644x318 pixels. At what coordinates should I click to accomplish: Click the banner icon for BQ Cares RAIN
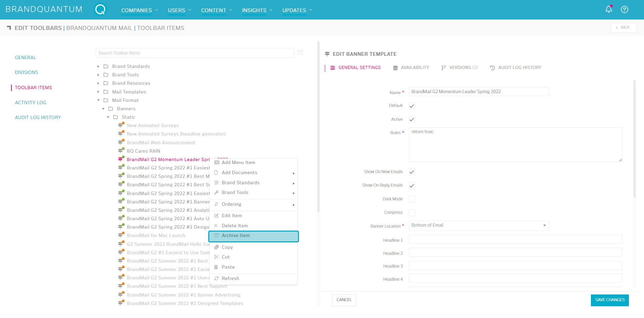[x=121, y=151]
